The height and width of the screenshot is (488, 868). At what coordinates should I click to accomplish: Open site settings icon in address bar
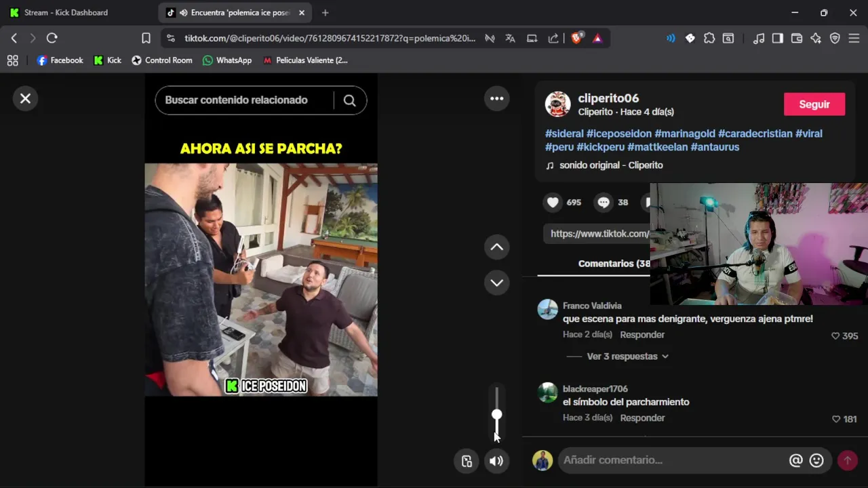point(170,39)
